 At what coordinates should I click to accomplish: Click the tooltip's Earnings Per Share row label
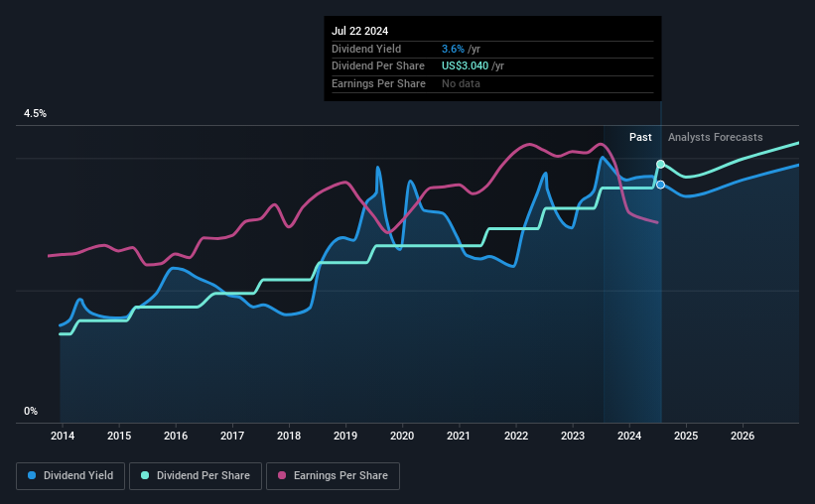[x=378, y=83]
